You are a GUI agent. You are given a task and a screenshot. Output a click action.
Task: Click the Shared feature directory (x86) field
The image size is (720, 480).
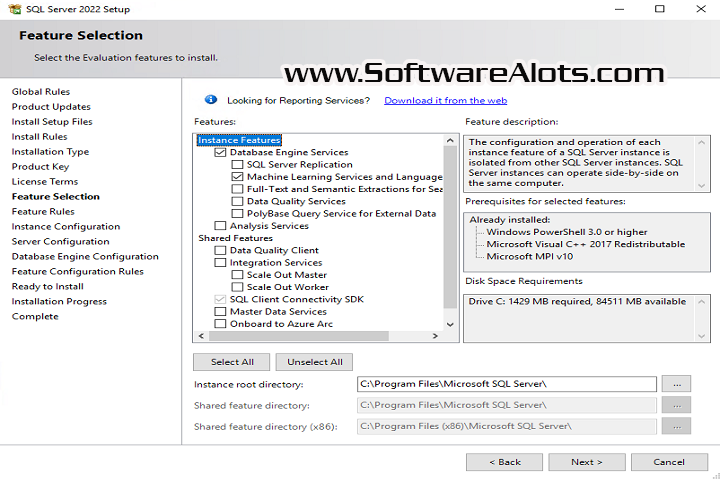point(506,426)
